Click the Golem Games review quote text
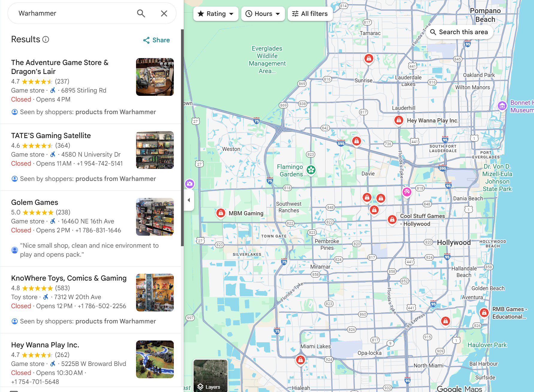Image resolution: width=534 pixels, height=392 pixels. [89, 250]
